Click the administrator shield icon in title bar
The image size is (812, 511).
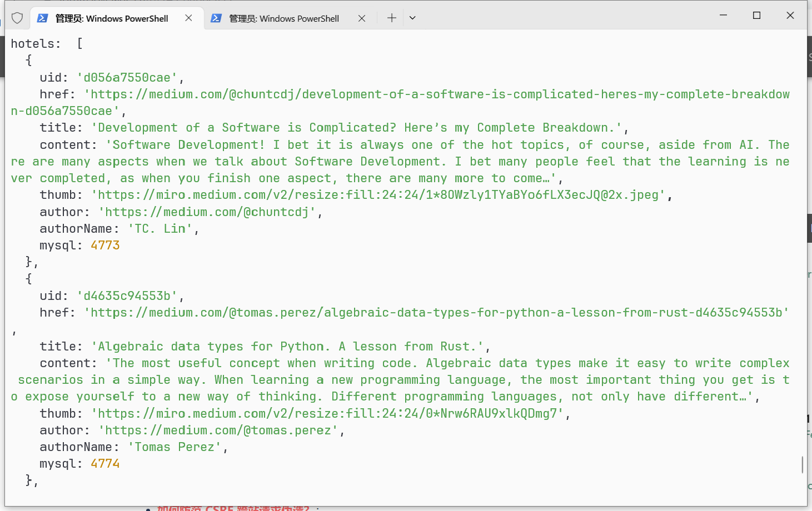[17, 18]
